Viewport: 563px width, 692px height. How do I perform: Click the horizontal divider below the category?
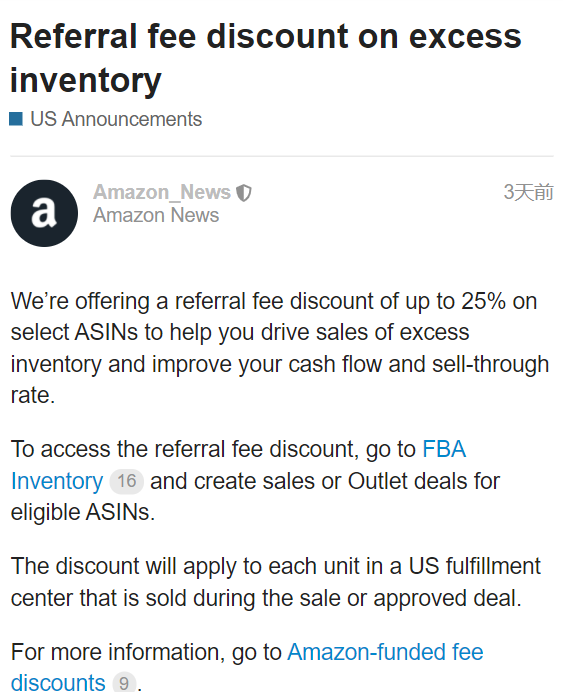click(x=282, y=156)
